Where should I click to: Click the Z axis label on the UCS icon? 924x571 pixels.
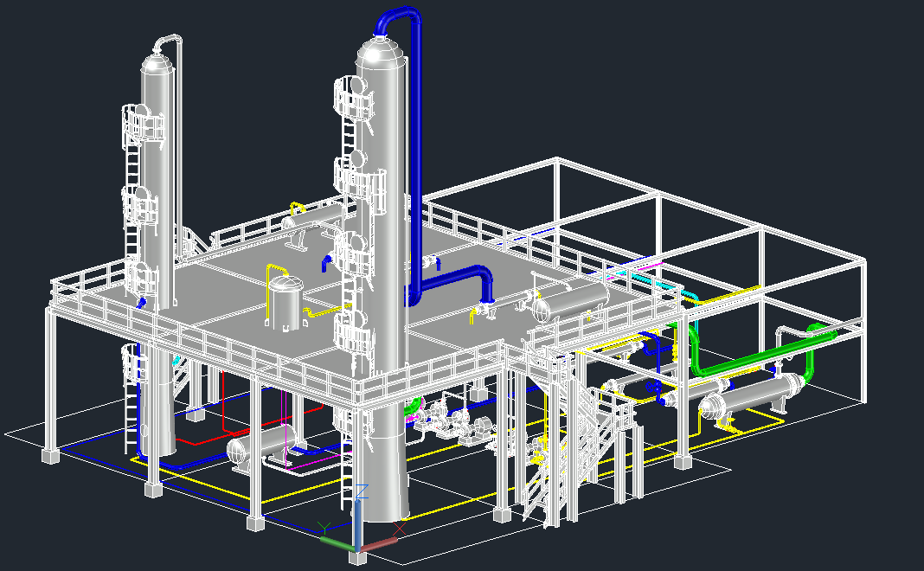tap(362, 491)
